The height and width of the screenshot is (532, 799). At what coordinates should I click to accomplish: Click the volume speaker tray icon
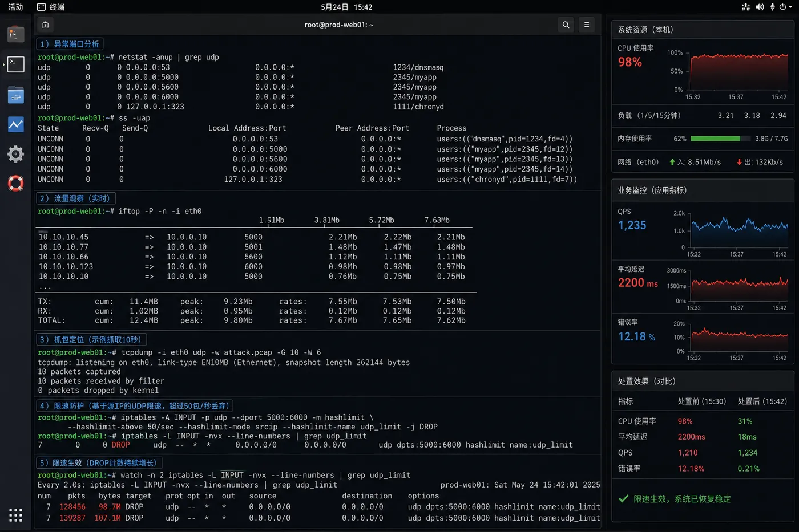click(760, 7)
